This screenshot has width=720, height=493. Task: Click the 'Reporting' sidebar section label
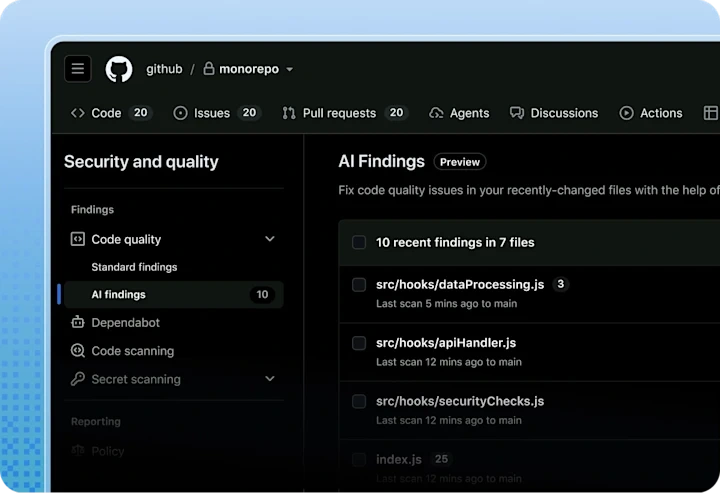96,421
